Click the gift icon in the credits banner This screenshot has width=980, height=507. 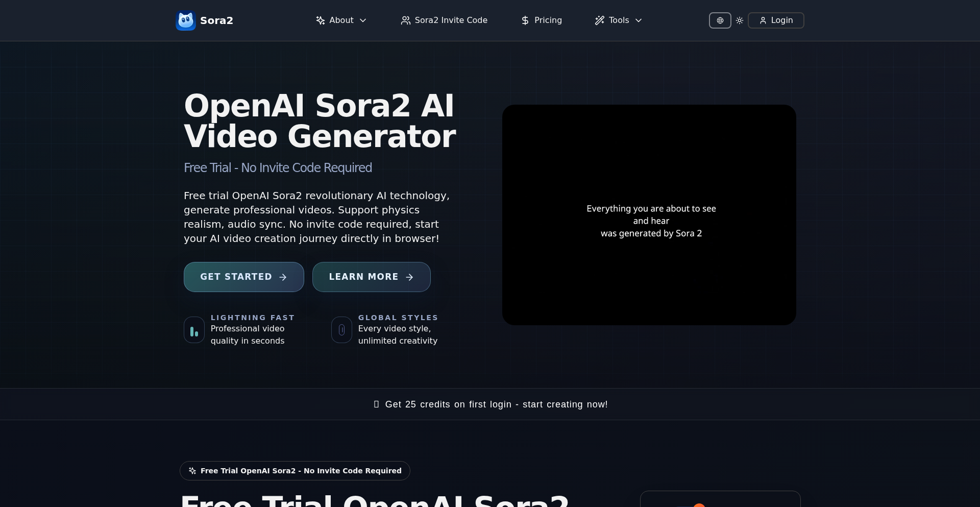click(x=376, y=404)
